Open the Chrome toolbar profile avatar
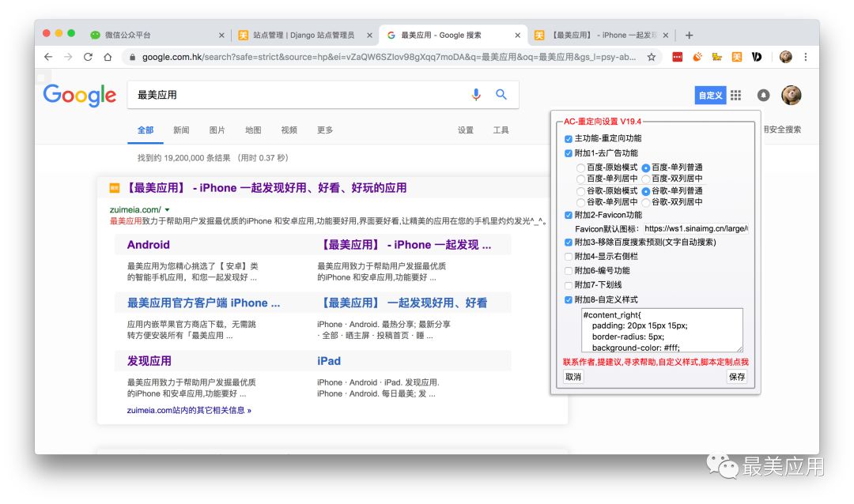 click(785, 57)
